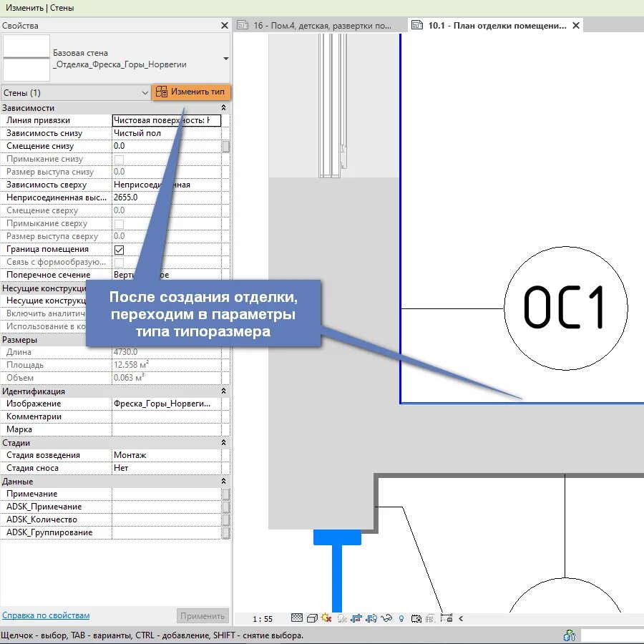Collapse the Стадии section

223,443
